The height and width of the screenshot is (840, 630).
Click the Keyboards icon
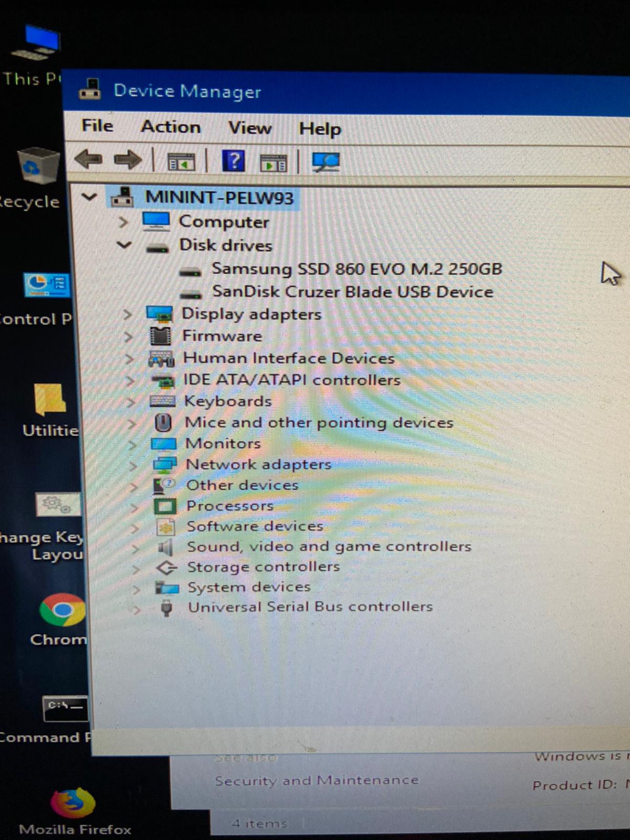163,402
